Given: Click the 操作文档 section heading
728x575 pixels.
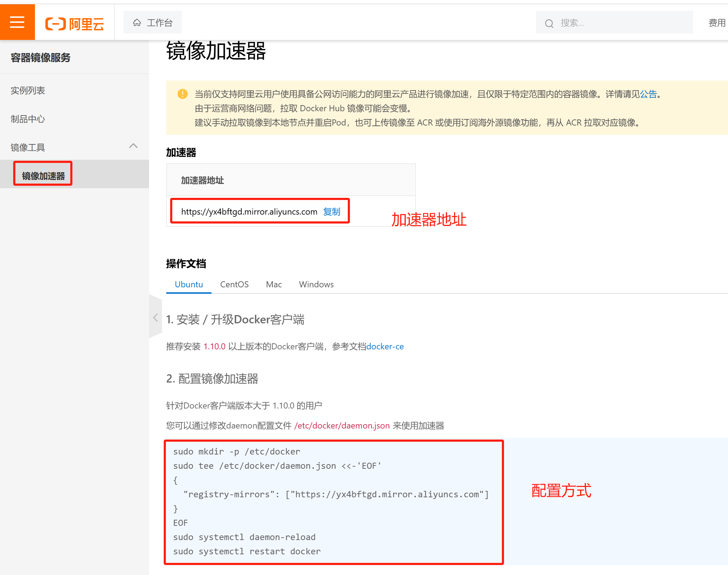Looking at the screenshot, I should click(x=186, y=264).
